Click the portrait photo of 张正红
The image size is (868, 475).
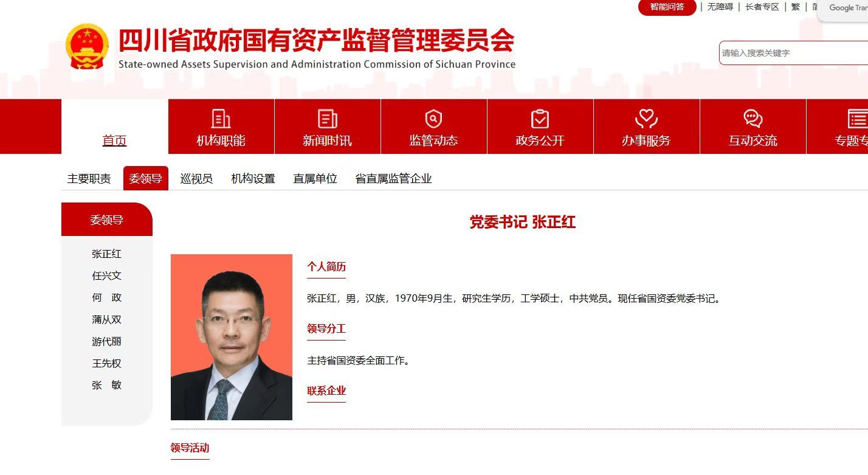coord(232,337)
